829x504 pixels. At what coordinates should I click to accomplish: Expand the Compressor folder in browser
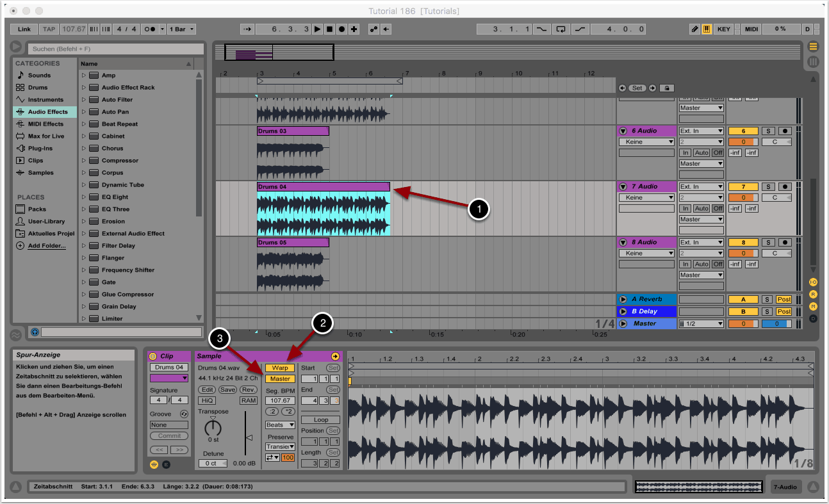click(84, 161)
